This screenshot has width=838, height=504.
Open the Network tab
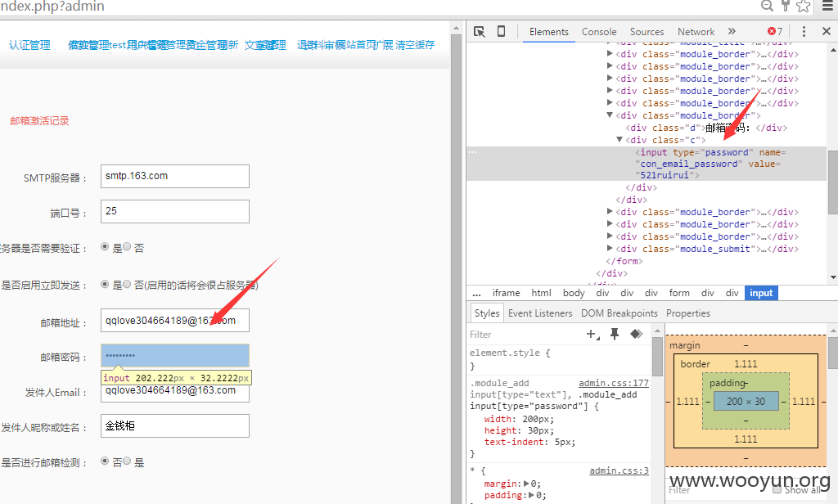coord(696,32)
